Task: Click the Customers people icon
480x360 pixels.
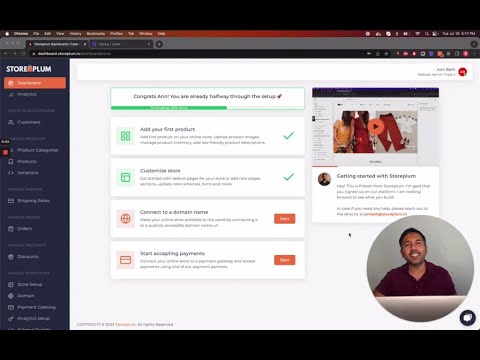Action: (x=11, y=122)
